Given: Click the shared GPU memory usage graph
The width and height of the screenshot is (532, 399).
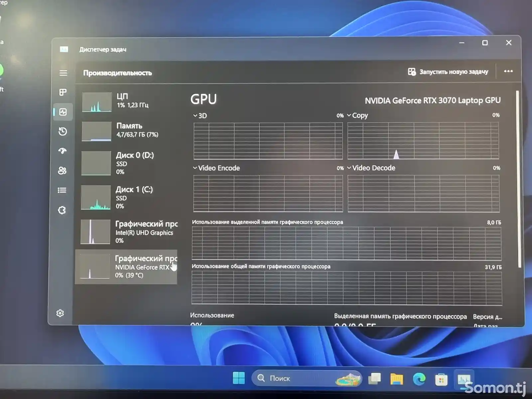Looking at the screenshot, I should 346,288.
